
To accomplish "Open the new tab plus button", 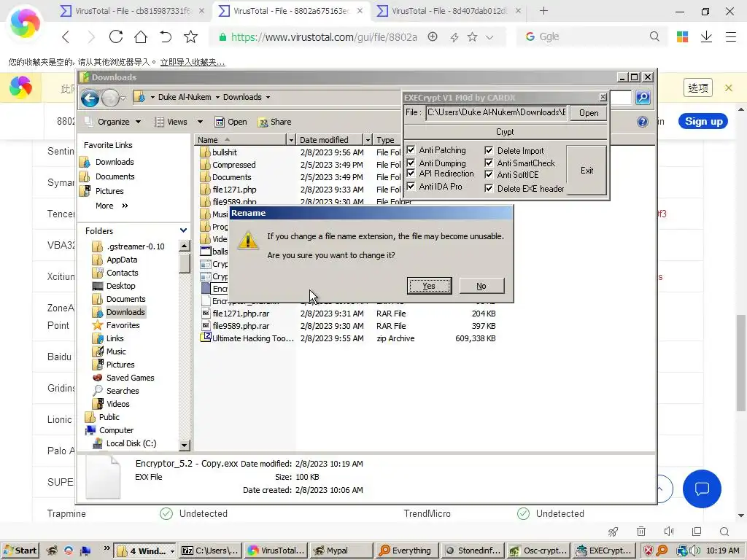I will [543, 10].
